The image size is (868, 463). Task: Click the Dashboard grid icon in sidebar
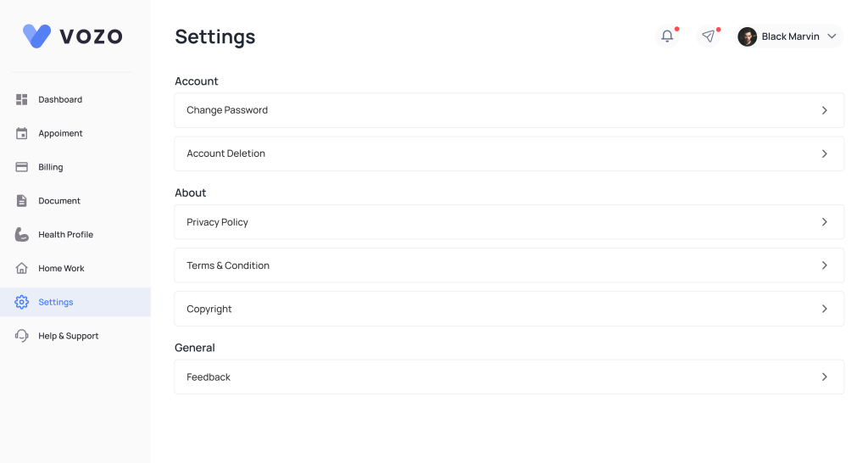pyautogui.click(x=22, y=100)
